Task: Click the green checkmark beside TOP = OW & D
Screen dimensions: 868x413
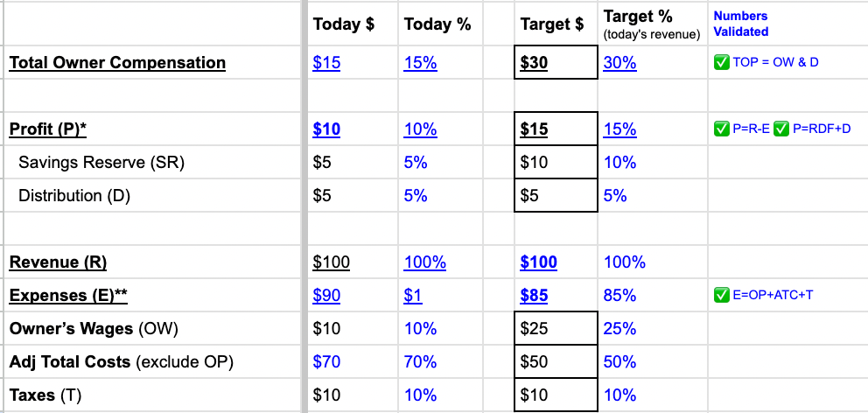Action: (x=722, y=63)
